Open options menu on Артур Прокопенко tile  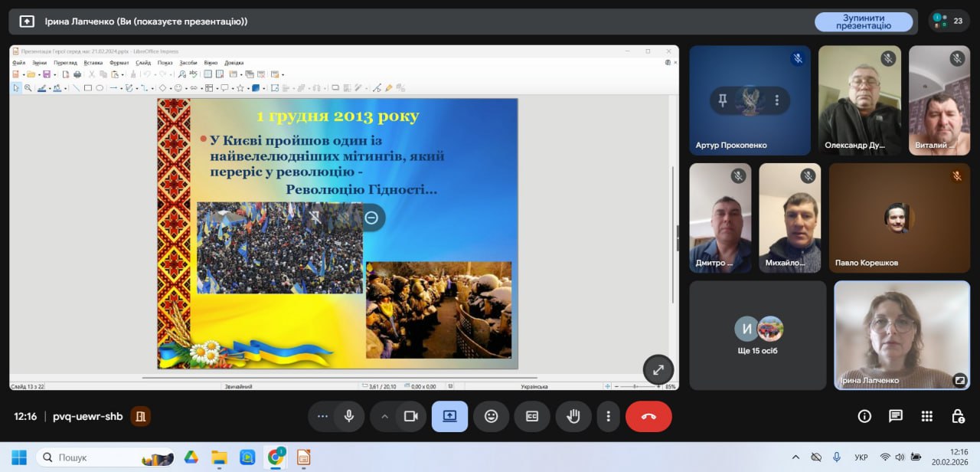[776, 100]
